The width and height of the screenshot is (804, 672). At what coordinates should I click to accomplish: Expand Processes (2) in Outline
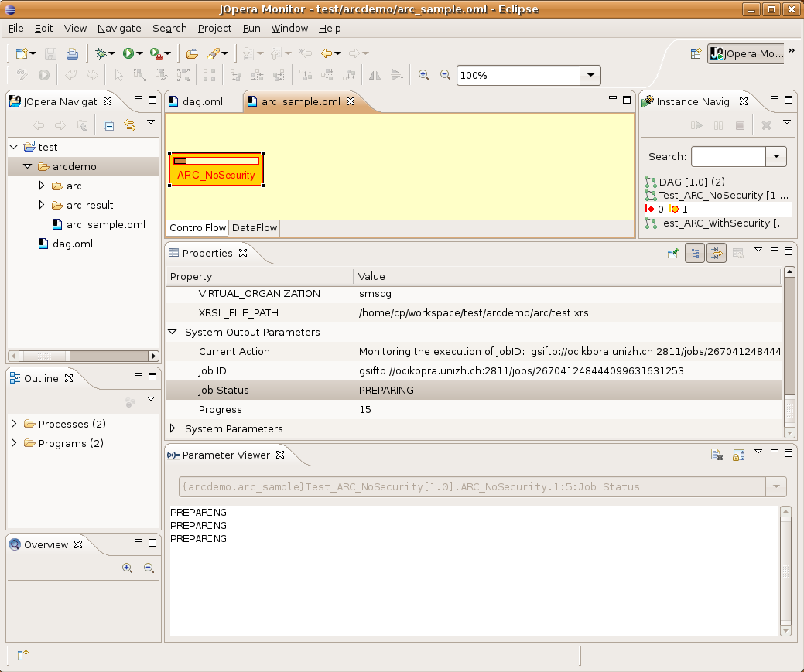click(14, 424)
